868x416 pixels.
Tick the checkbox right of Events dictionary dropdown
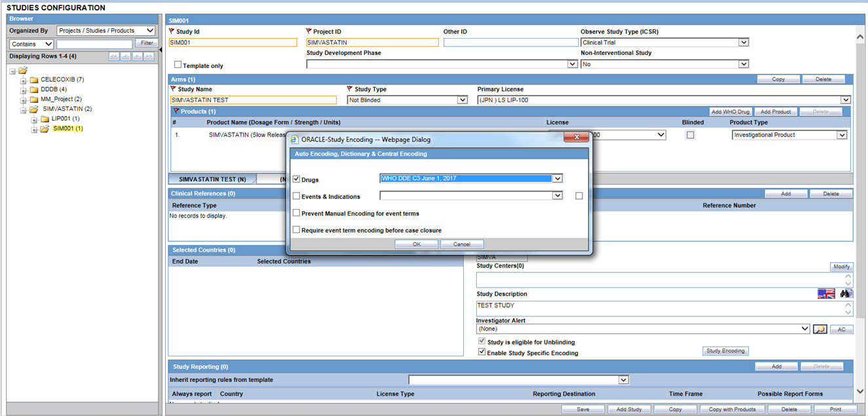point(578,196)
